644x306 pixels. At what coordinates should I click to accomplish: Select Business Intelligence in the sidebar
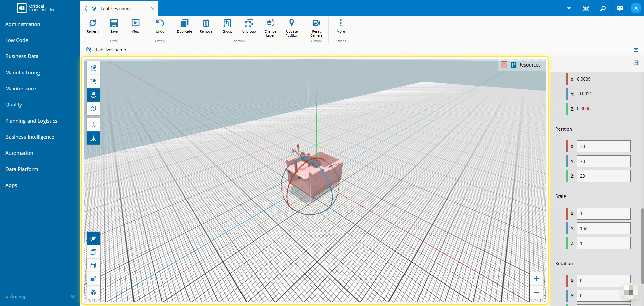coord(30,137)
